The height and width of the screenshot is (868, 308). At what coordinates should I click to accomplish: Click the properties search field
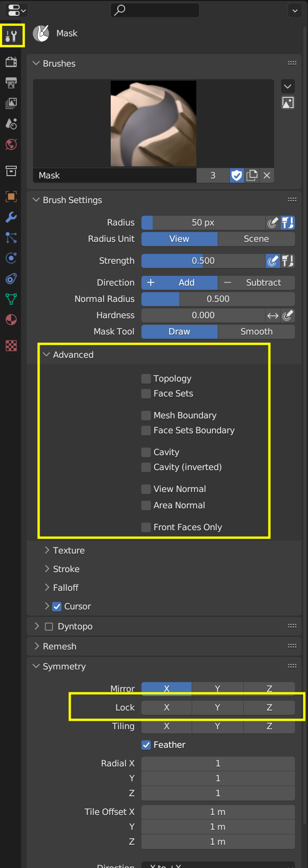pyautogui.click(x=155, y=10)
